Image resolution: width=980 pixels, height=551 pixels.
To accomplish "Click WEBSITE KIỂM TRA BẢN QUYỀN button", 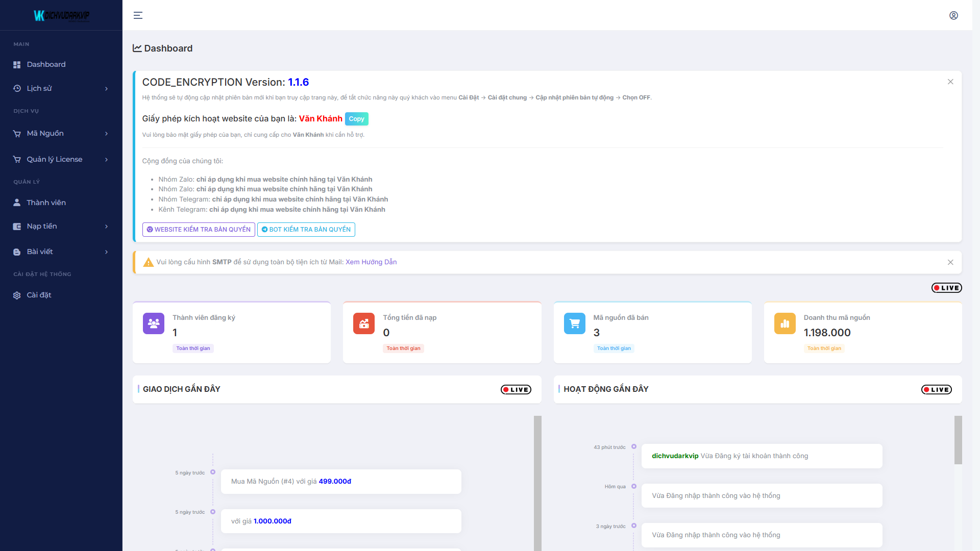I will [x=199, y=230].
